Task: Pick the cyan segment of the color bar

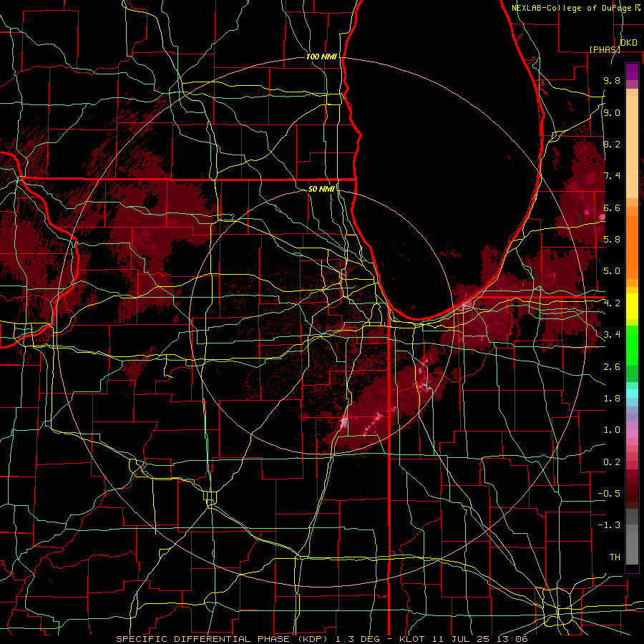Action: [x=632, y=394]
